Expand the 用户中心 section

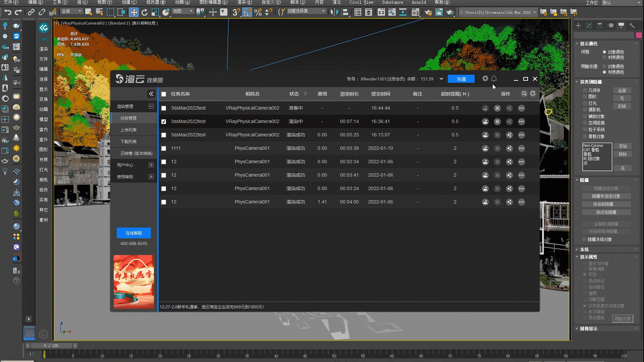(151, 165)
